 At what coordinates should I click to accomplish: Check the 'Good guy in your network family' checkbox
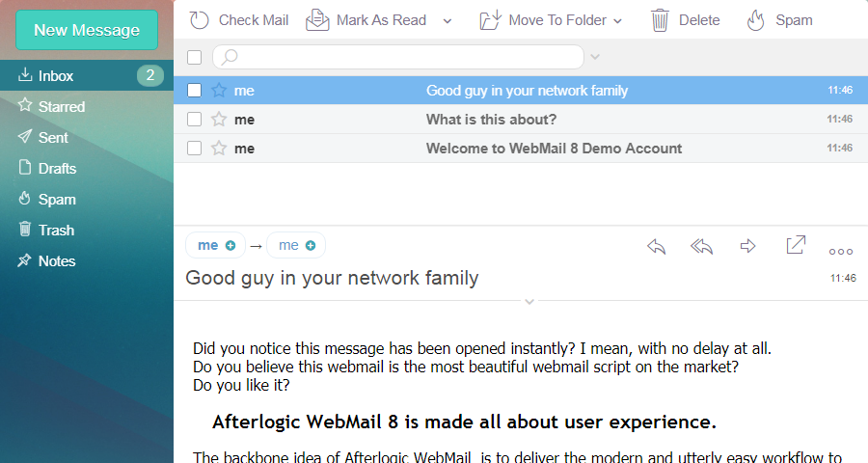(195, 91)
